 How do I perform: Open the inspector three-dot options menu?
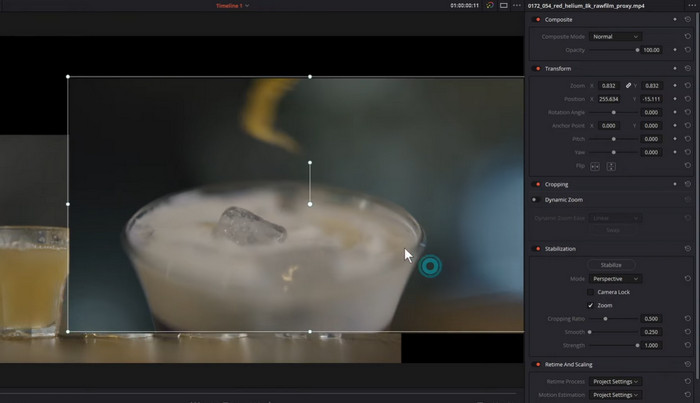pyautogui.click(x=691, y=5)
